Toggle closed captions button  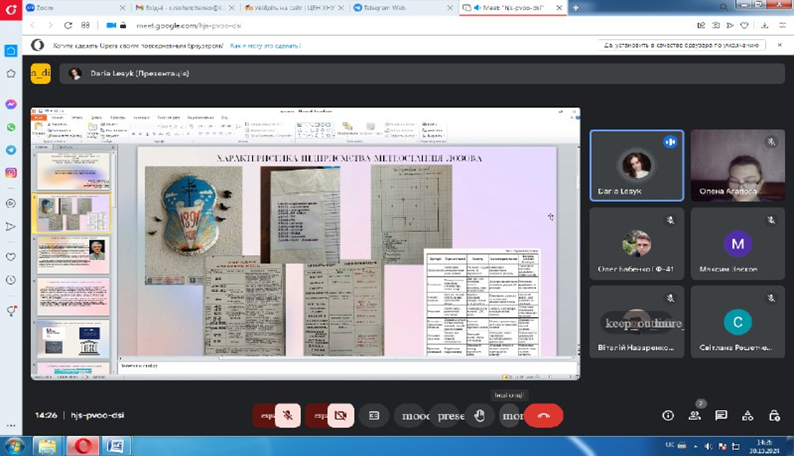click(374, 415)
